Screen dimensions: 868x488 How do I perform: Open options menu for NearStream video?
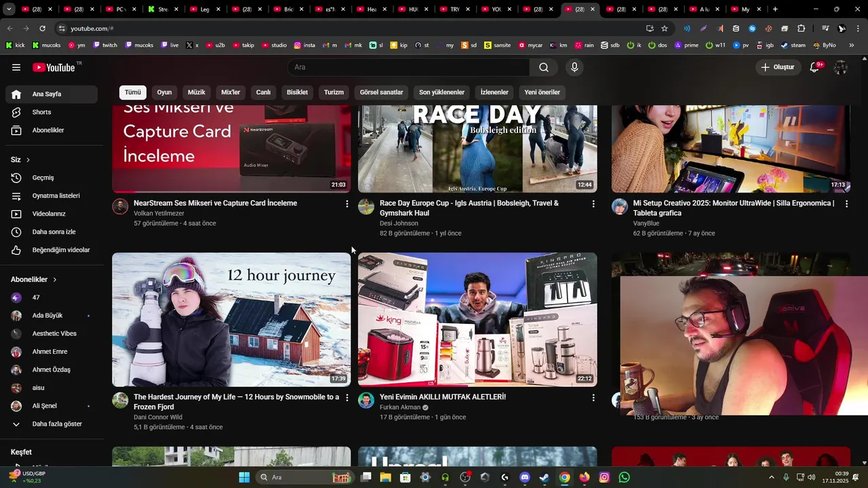[347, 204]
